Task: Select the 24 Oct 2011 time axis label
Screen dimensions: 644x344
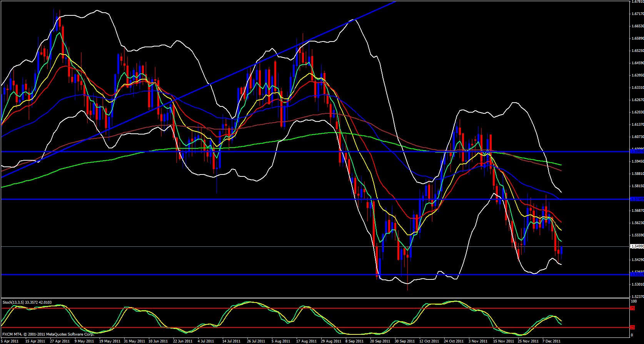Action: (454, 341)
